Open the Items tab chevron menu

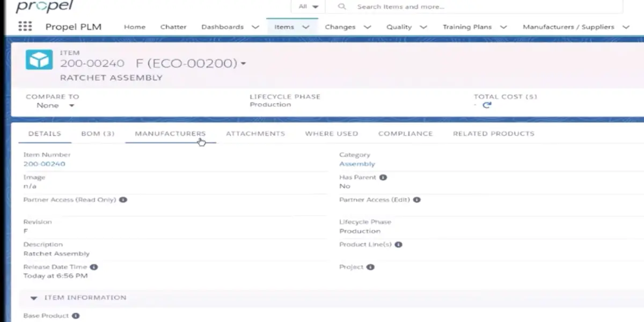tap(306, 27)
